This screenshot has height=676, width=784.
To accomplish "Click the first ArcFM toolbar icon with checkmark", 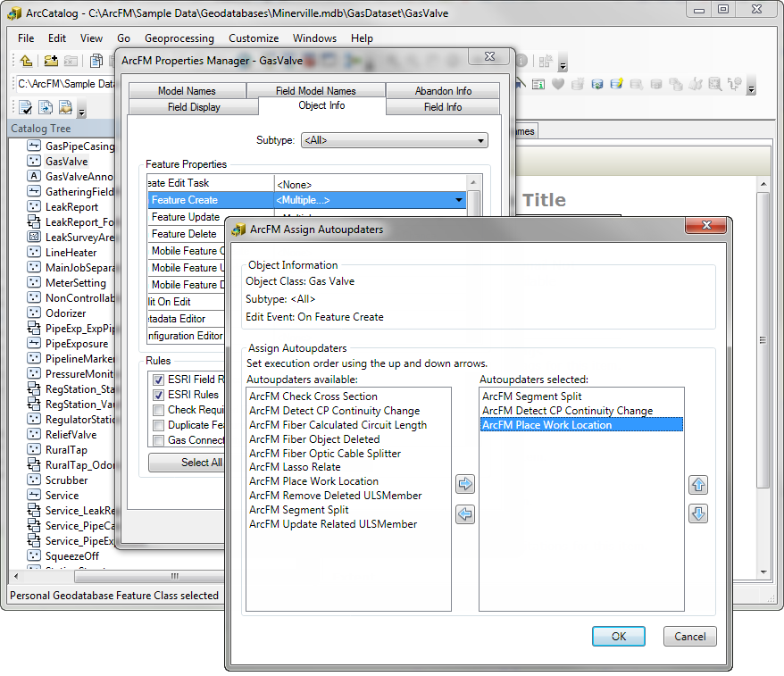I will (25, 108).
